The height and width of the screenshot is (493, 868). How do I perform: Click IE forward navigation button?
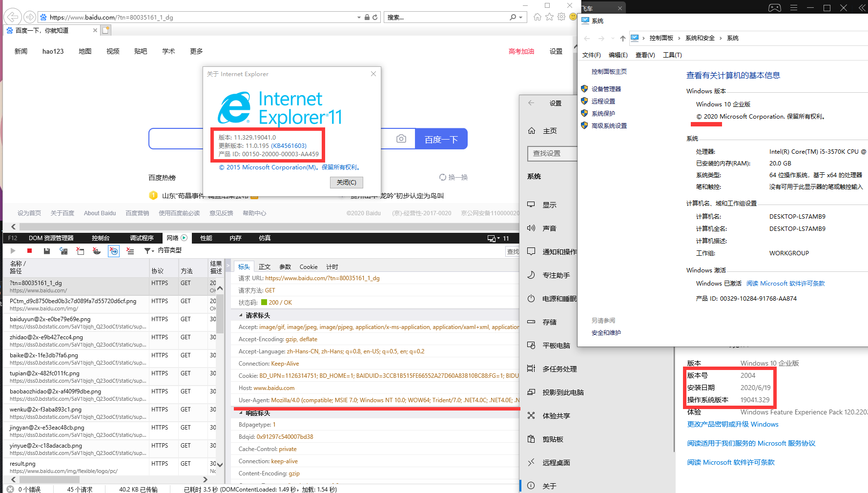click(x=30, y=17)
